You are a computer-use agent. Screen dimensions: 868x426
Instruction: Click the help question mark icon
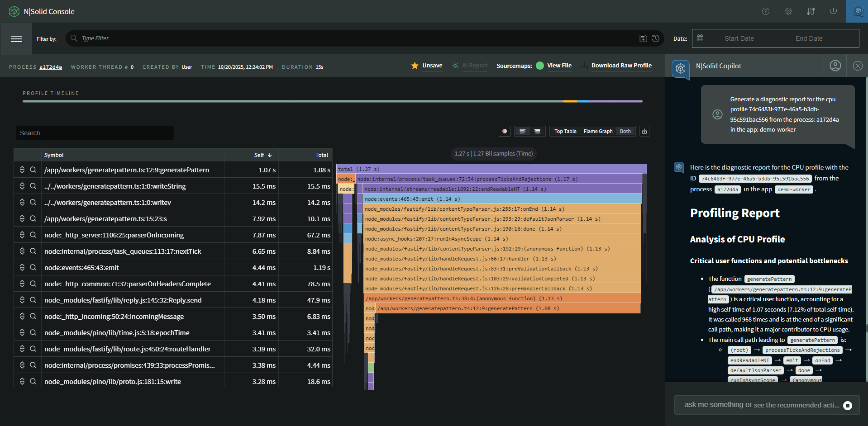765,11
